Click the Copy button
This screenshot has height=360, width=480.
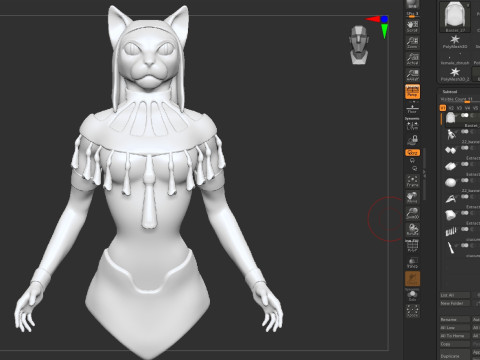click(455, 344)
